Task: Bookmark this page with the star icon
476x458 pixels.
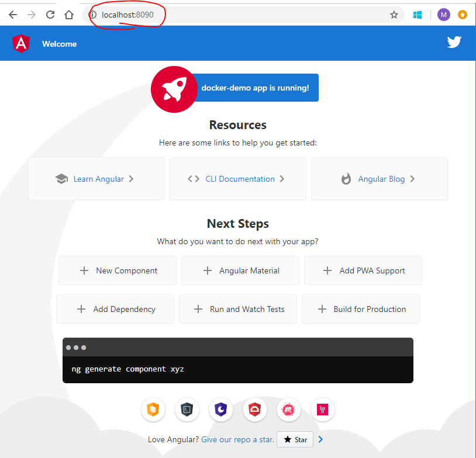Action: 394,15
